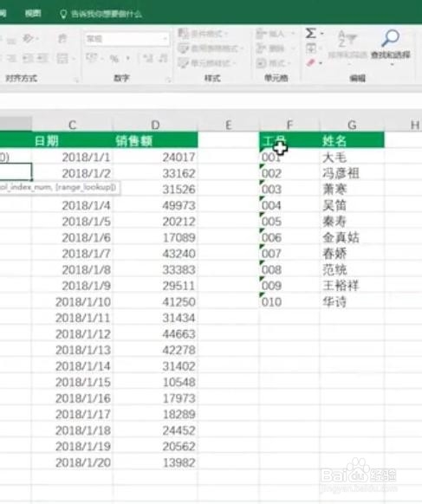The width and height of the screenshot is (422, 504).
Task: Select column G header
Action: (x=352, y=125)
